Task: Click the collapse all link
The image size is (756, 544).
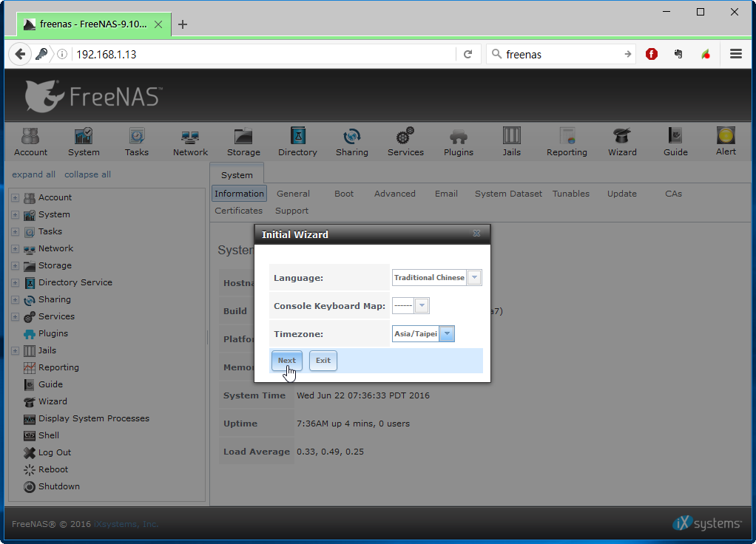Action: 88,174
